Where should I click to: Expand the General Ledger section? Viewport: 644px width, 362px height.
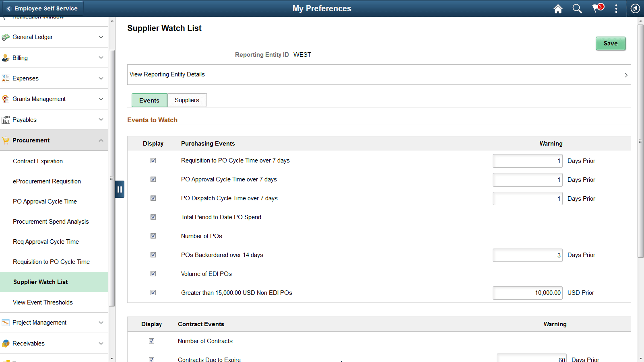point(101,37)
